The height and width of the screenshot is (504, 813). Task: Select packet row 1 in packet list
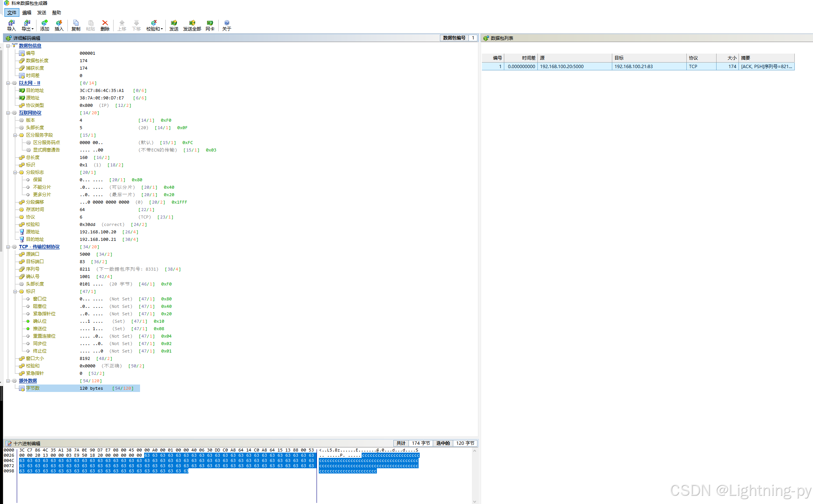[638, 67]
